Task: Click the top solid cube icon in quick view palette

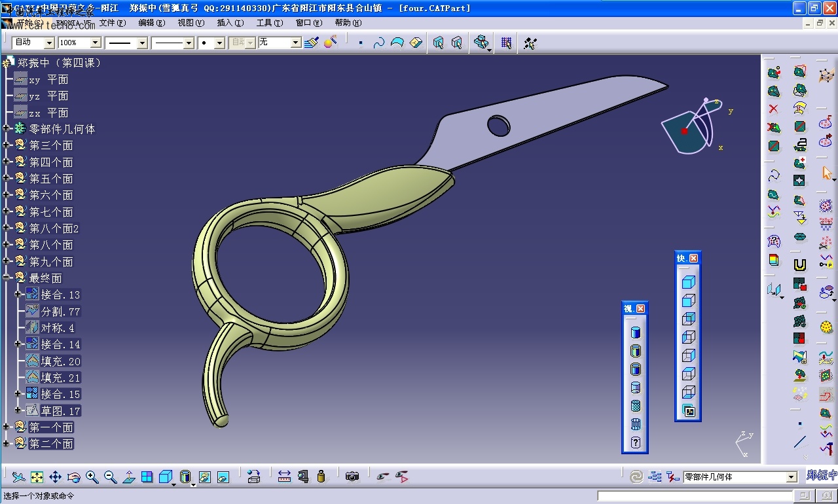Action: coord(688,282)
